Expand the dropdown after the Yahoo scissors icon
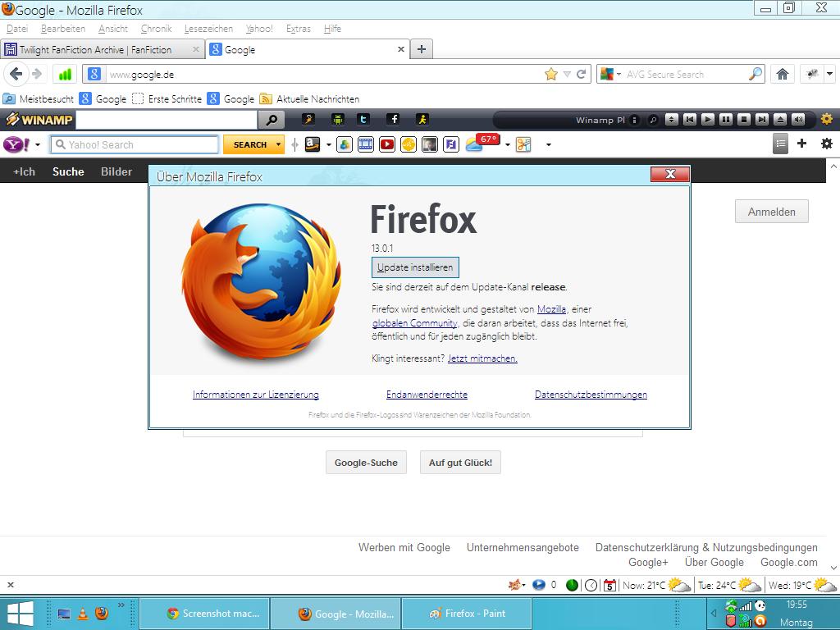840x630 pixels. 548,144
